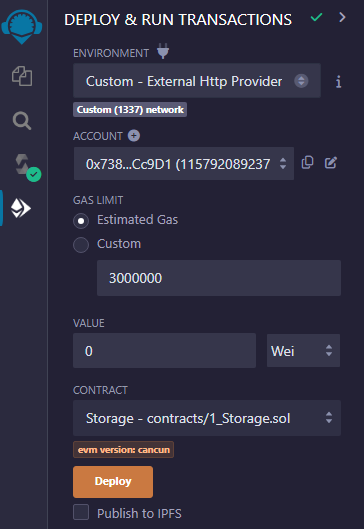Click the sign message edit icon
The height and width of the screenshot is (529, 364).
[331, 163]
